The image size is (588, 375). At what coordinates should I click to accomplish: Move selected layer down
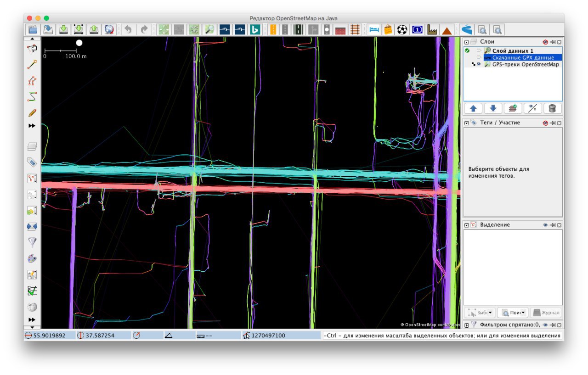493,109
